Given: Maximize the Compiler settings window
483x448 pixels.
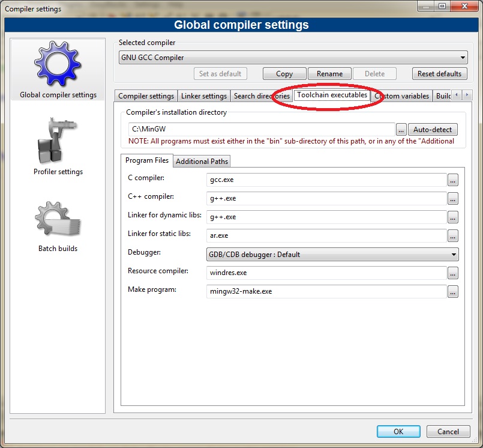Looking at the screenshot, I should [x=442, y=6].
